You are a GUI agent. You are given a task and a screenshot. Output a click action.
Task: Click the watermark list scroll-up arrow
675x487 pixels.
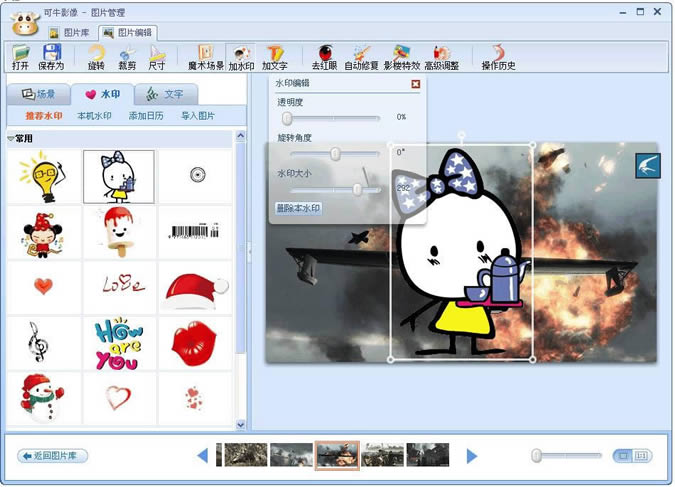pos(241,136)
